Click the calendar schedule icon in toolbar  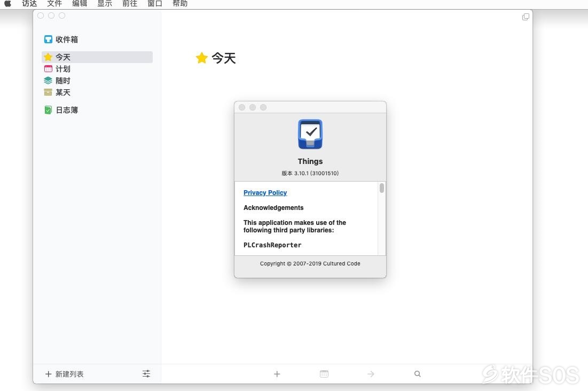coord(324,374)
